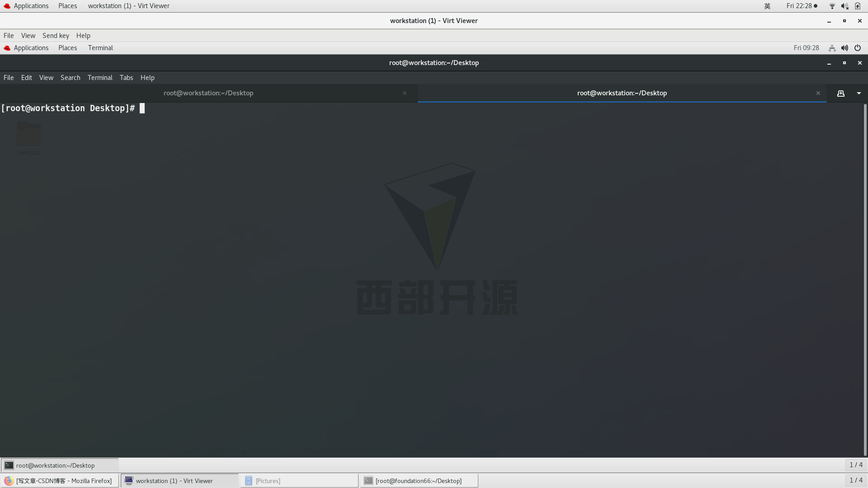868x488 pixels.
Task: Expand the terminal tab list dropdown arrow
Action: click(x=859, y=93)
